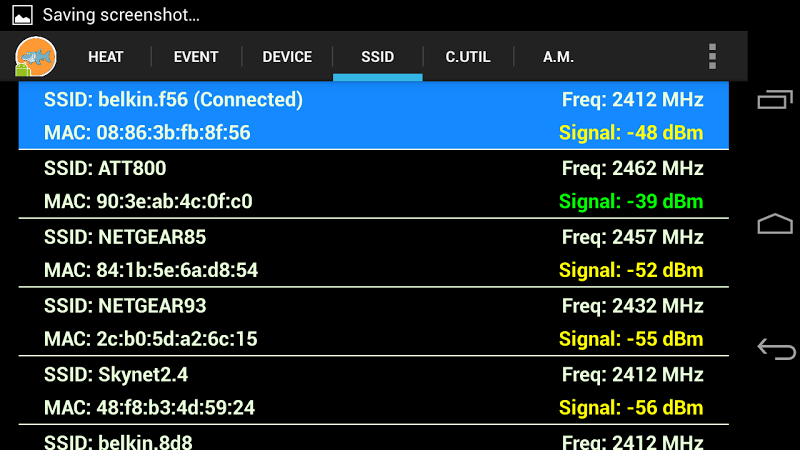
Task: Select the SSID tab
Action: (378, 57)
